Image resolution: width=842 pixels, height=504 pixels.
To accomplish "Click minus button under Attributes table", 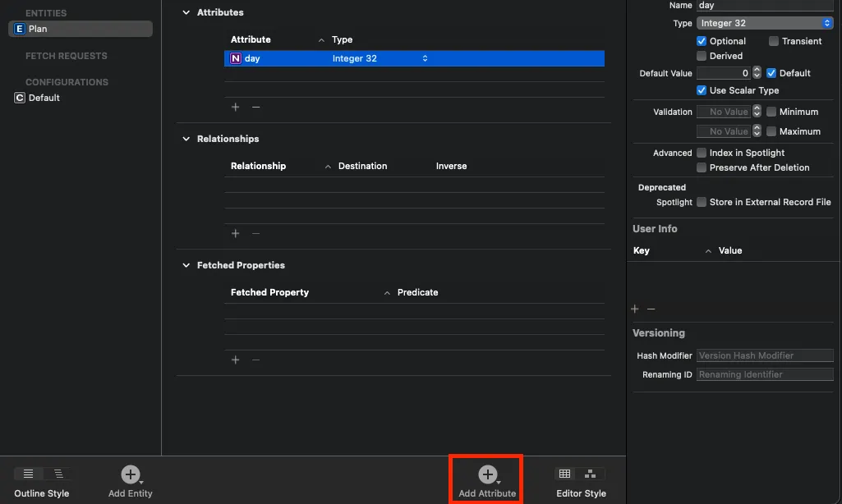I will point(255,107).
